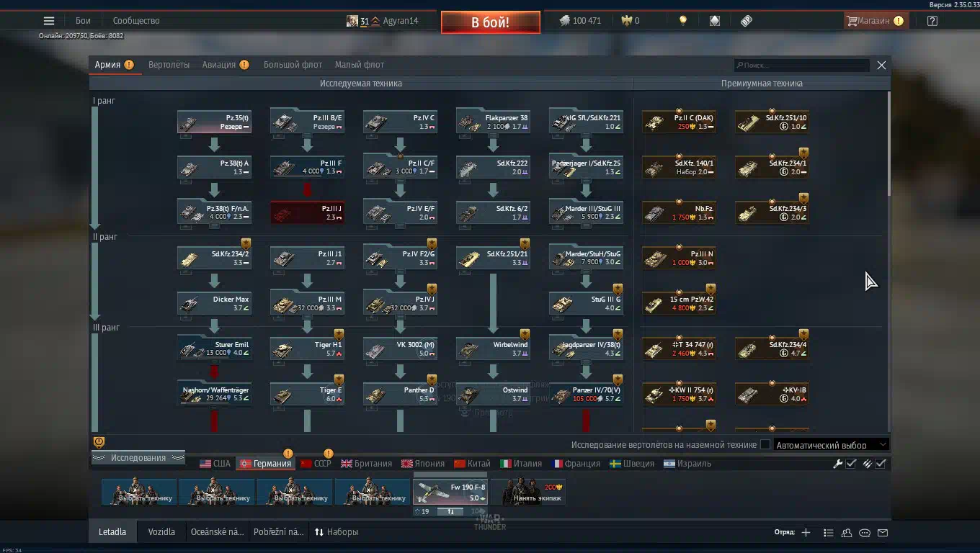Screen dimensions: 980x553
Task: Click the Silver Lions balance 100 471
Action: click(x=580, y=21)
